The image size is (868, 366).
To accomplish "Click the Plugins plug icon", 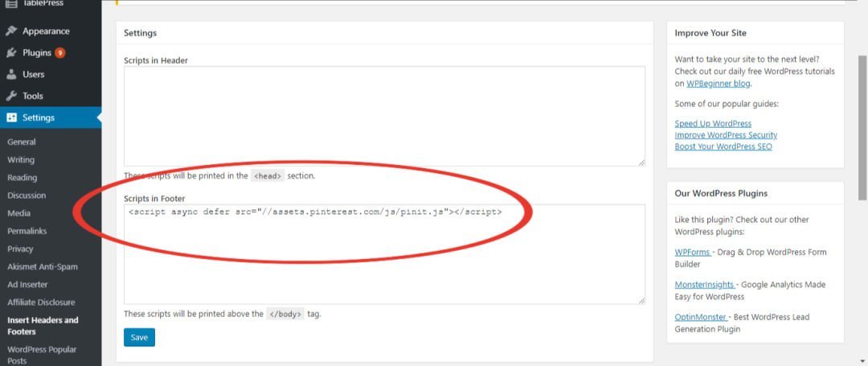I will 11,53.
